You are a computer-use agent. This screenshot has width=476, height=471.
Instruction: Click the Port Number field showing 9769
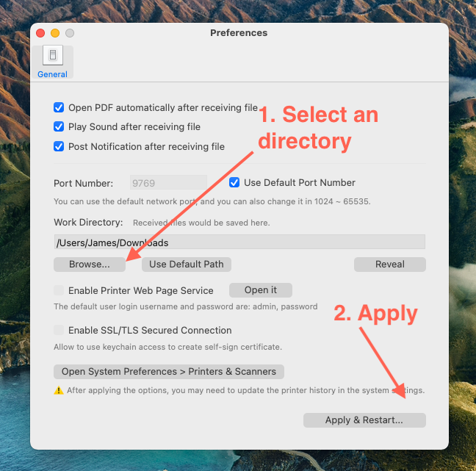pyautogui.click(x=168, y=183)
